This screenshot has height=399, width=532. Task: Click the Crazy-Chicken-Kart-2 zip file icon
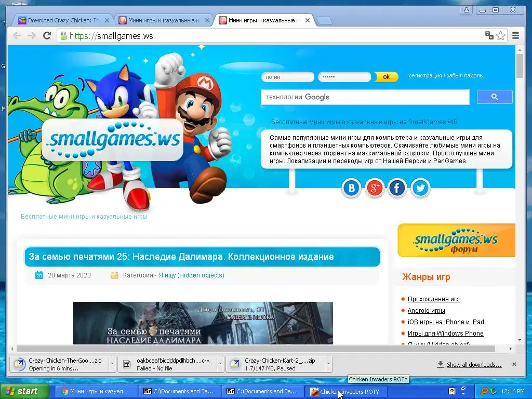(x=235, y=364)
